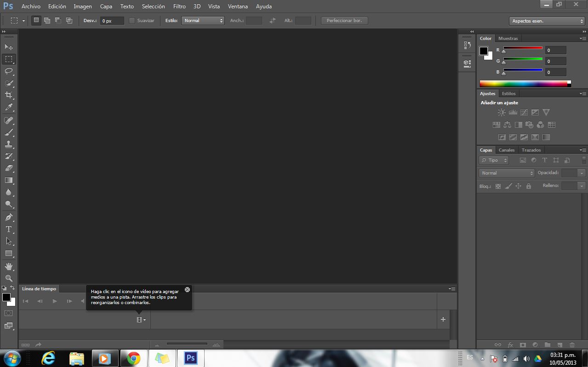This screenshot has width=588, height=367.
Task: Open the Opacidad dropdown arrow
Action: tap(582, 173)
